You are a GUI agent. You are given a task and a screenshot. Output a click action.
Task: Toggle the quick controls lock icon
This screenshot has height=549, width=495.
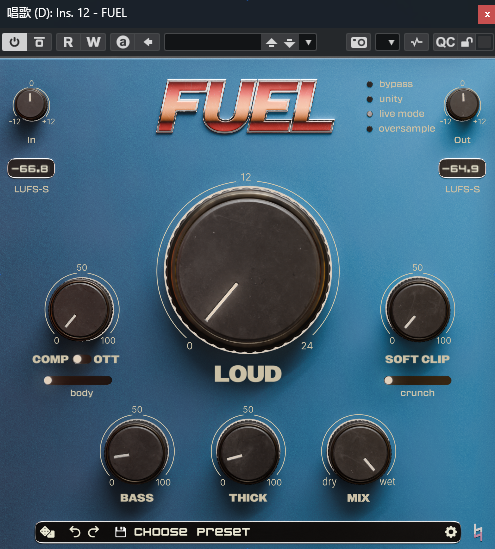tap(467, 42)
